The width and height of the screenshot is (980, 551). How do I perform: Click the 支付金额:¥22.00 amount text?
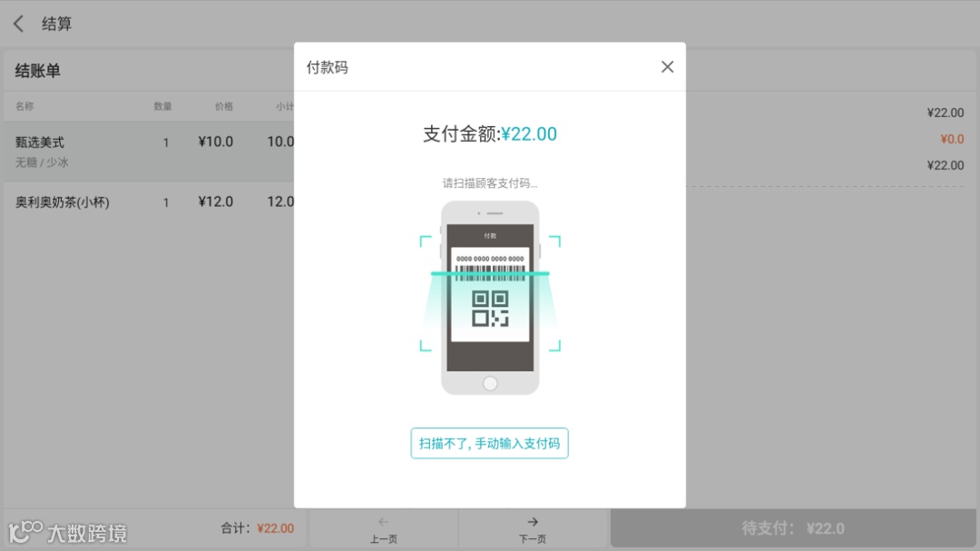coord(489,133)
